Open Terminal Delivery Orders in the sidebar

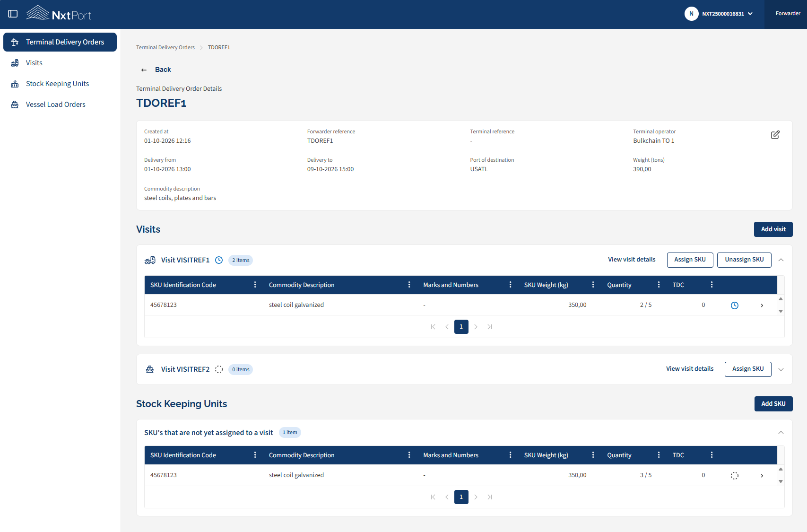coord(60,42)
